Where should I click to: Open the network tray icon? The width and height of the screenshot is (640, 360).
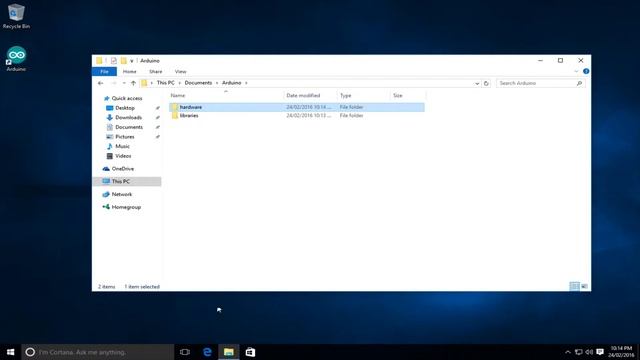point(578,352)
